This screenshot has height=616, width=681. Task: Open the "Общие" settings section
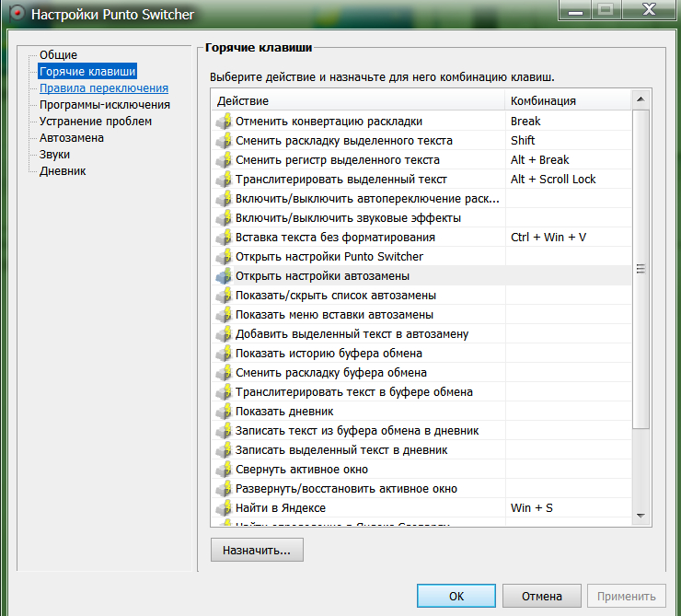pyautogui.click(x=58, y=54)
